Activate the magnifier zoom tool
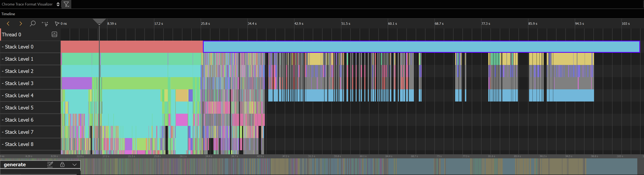The height and width of the screenshot is (175, 644). click(32, 24)
